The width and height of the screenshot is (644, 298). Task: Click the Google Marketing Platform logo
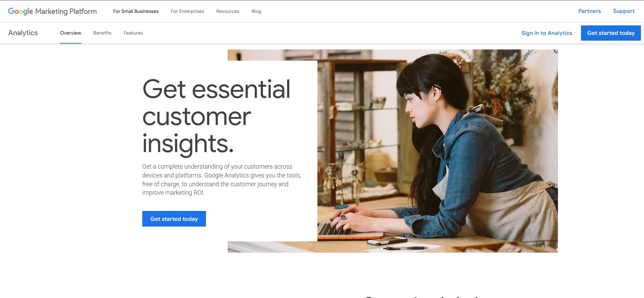point(53,11)
